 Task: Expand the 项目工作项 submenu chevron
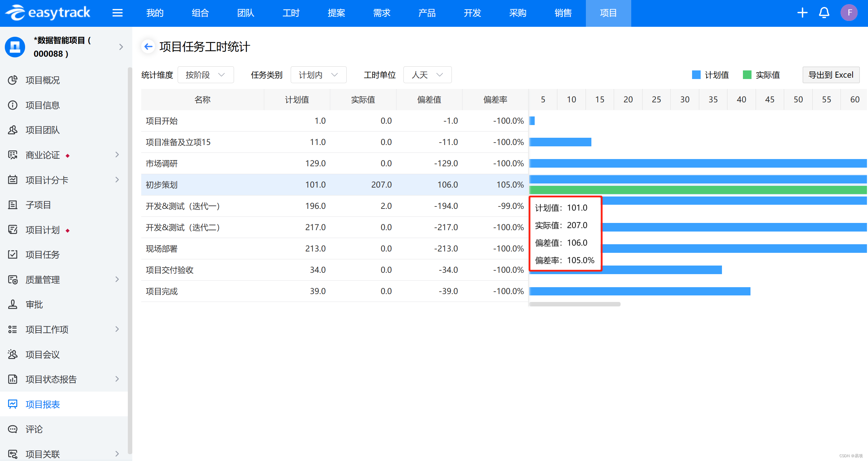coord(117,329)
